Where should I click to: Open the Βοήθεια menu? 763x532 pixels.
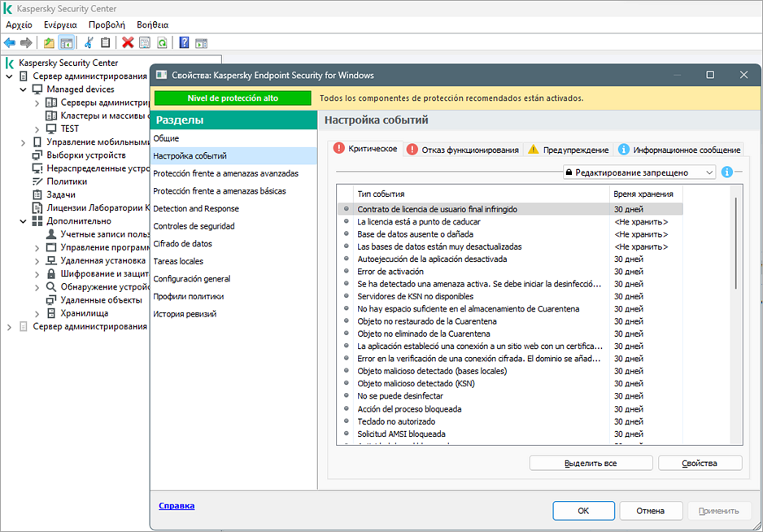(152, 25)
